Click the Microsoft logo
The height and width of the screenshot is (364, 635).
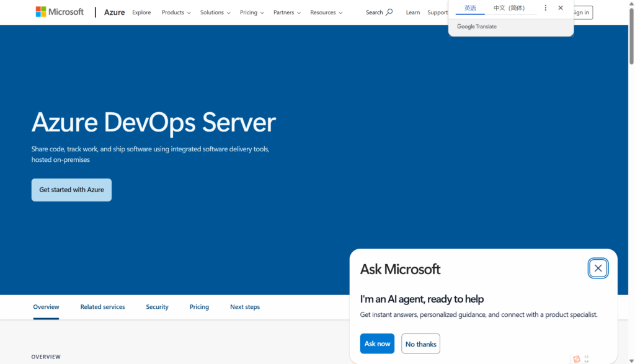[x=60, y=12]
